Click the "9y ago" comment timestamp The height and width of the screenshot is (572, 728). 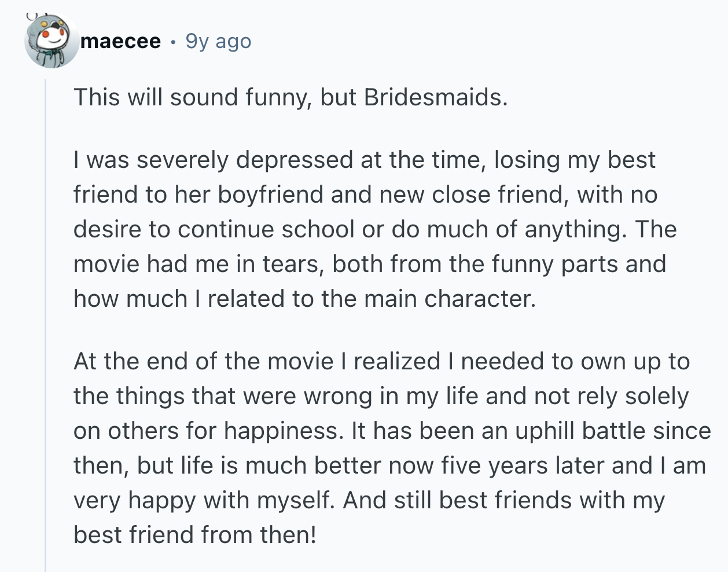point(218,41)
